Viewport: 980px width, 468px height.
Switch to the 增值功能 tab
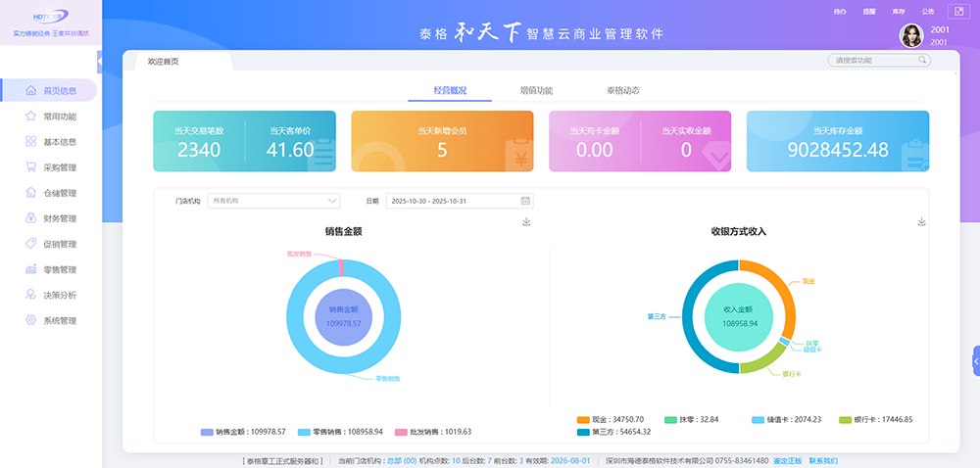tap(536, 90)
